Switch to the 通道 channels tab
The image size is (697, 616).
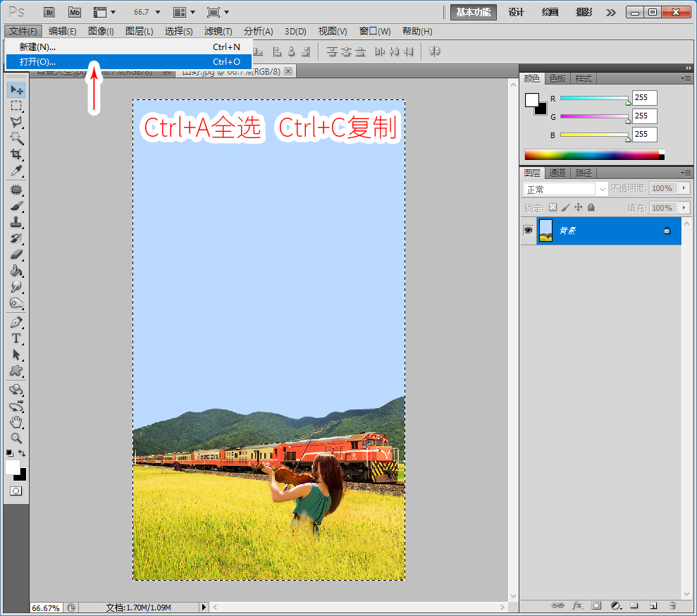(x=557, y=173)
